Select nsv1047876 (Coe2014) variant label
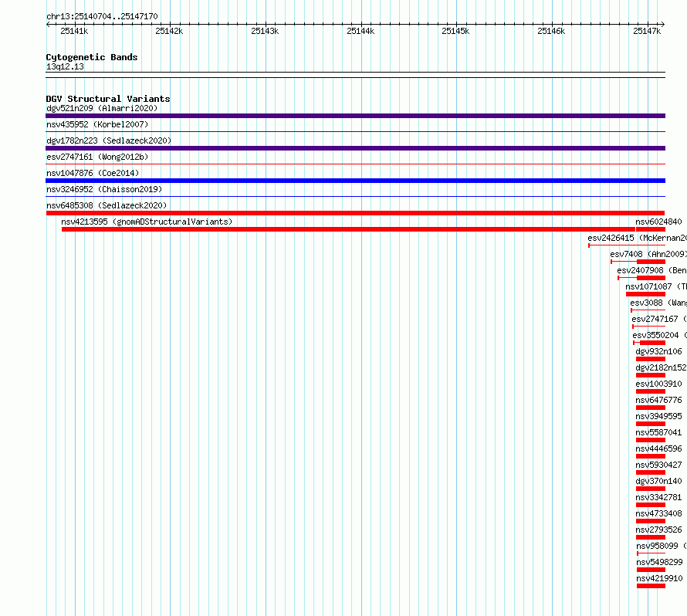This screenshot has width=687, height=616. click(93, 173)
